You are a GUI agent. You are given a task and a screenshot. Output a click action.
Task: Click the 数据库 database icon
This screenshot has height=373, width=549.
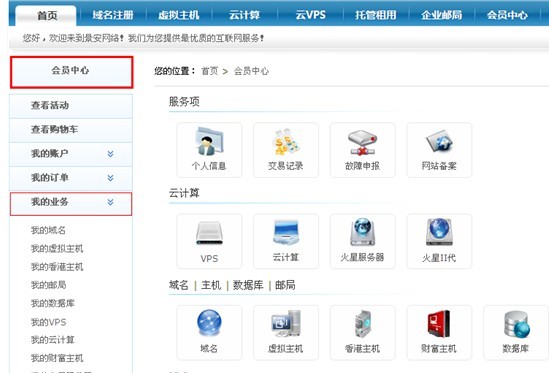516,325
